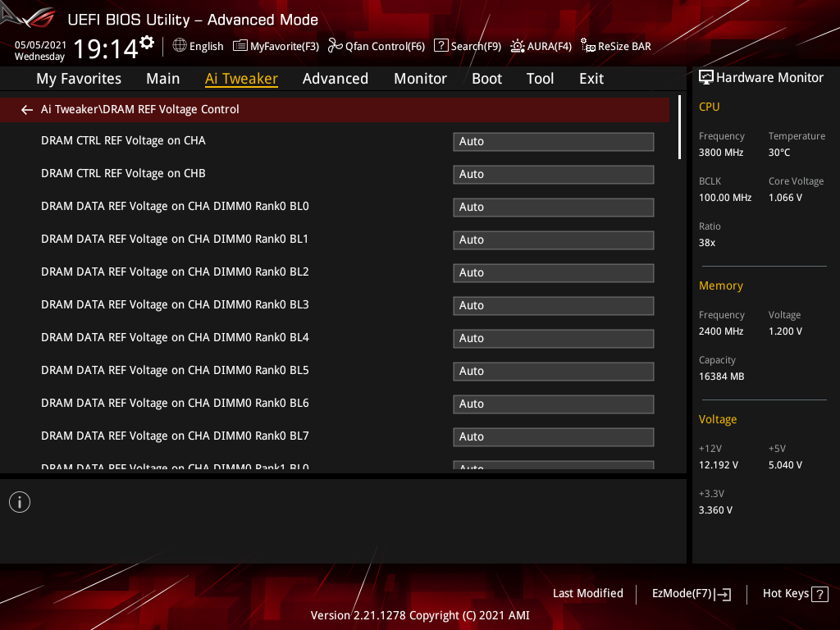Open Qfan Control(F6) fan icon
This screenshot has width=840, height=630.
(x=335, y=46)
